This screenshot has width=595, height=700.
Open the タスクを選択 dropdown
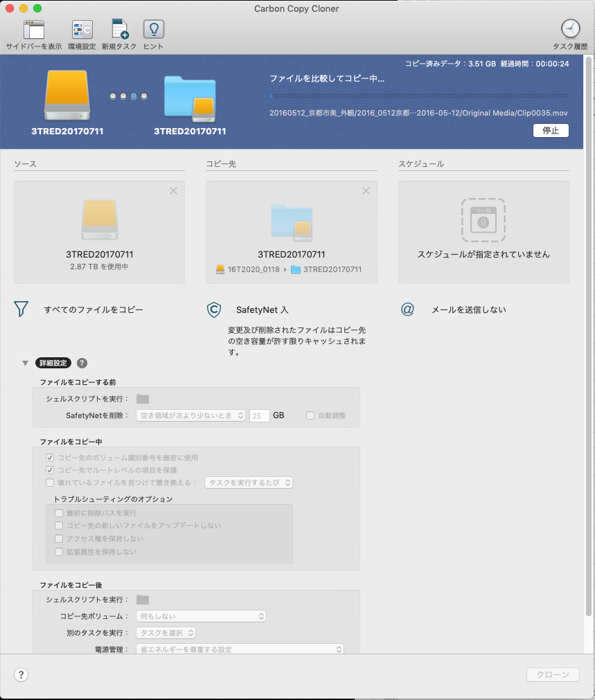[x=166, y=633]
